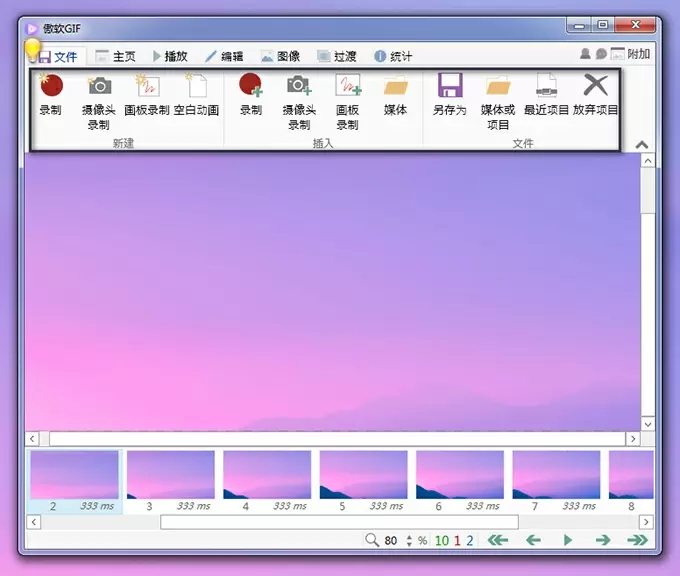This screenshot has width=680, height=576.
Task: Switch to the 过渡 tab
Action: coord(337,57)
